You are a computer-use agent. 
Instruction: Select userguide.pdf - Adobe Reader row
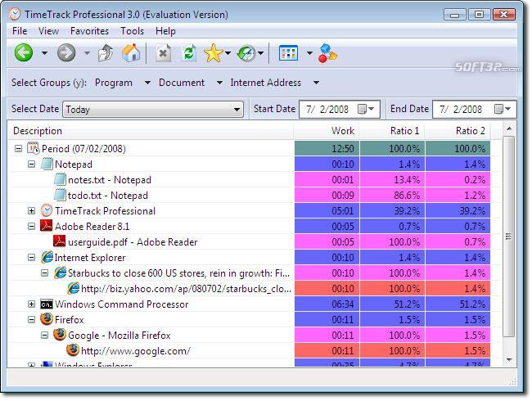(x=250, y=242)
